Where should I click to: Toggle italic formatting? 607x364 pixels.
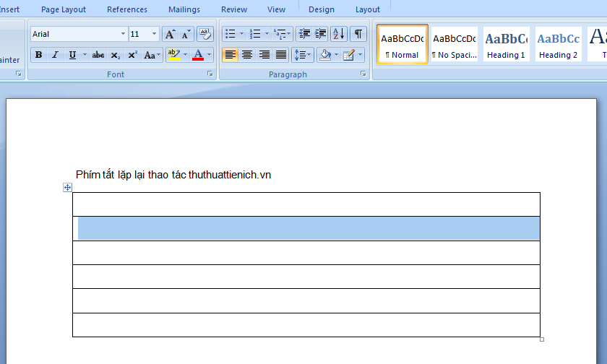[55, 55]
